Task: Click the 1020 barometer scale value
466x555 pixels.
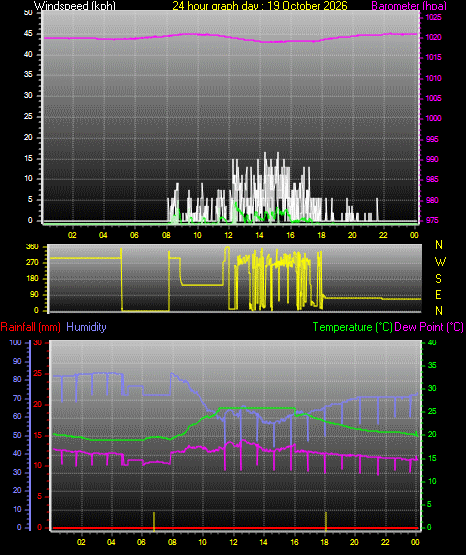Action: [x=433, y=38]
